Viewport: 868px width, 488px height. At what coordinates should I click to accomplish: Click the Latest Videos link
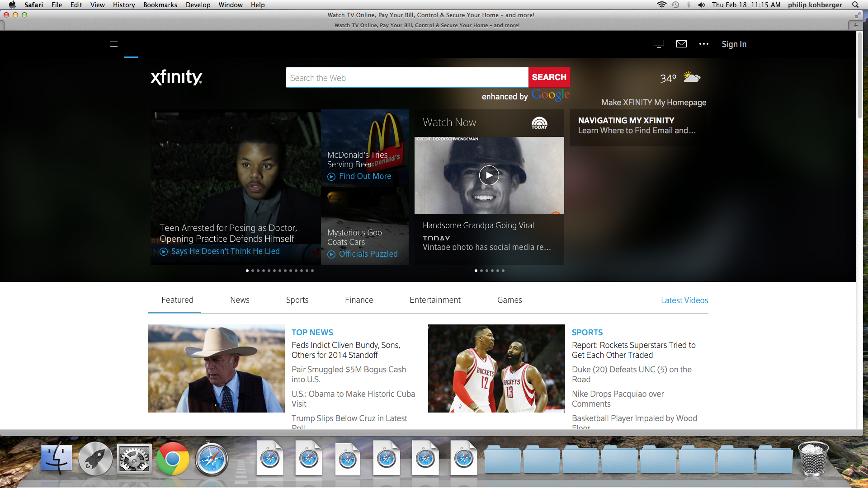tap(684, 300)
